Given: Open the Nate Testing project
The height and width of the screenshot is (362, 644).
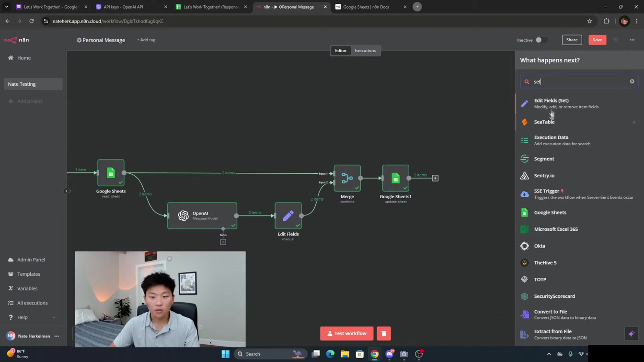Looking at the screenshot, I should click(x=33, y=84).
